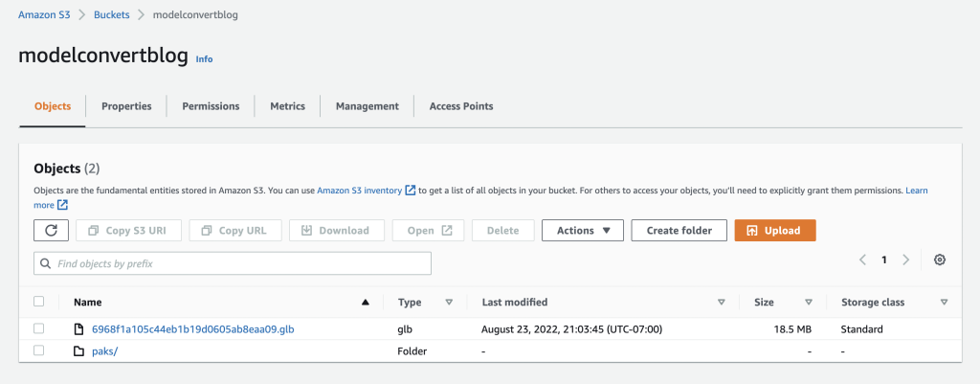Click the orange Upload button

pyautogui.click(x=775, y=230)
